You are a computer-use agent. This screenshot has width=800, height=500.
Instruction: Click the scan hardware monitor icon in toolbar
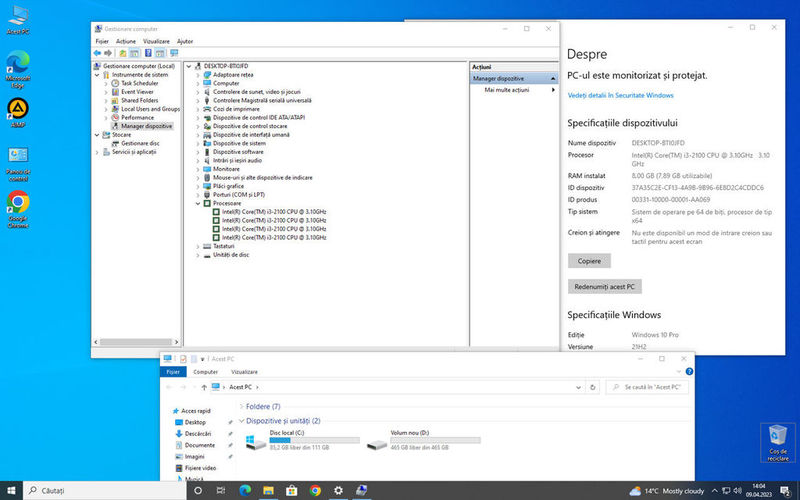coord(174,53)
